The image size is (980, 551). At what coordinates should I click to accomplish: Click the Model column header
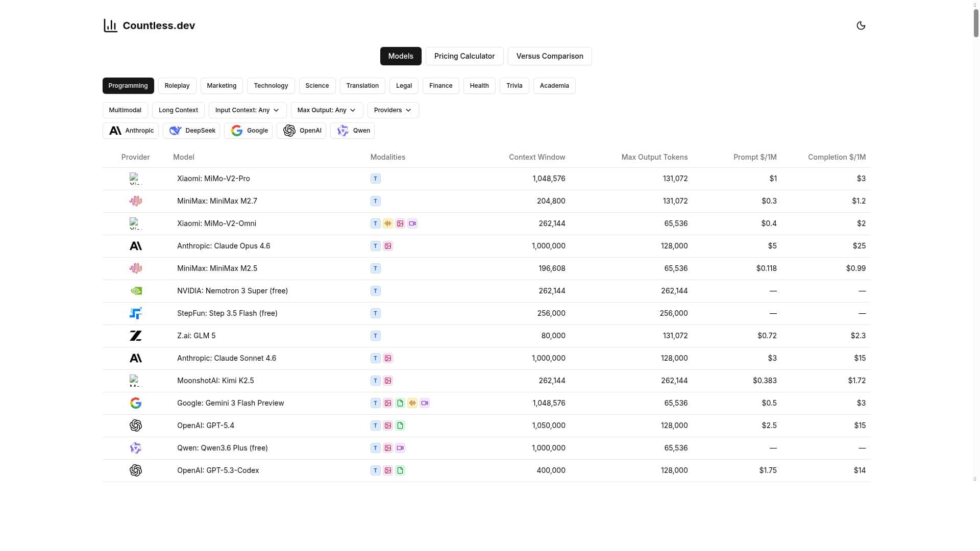tap(184, 157)
